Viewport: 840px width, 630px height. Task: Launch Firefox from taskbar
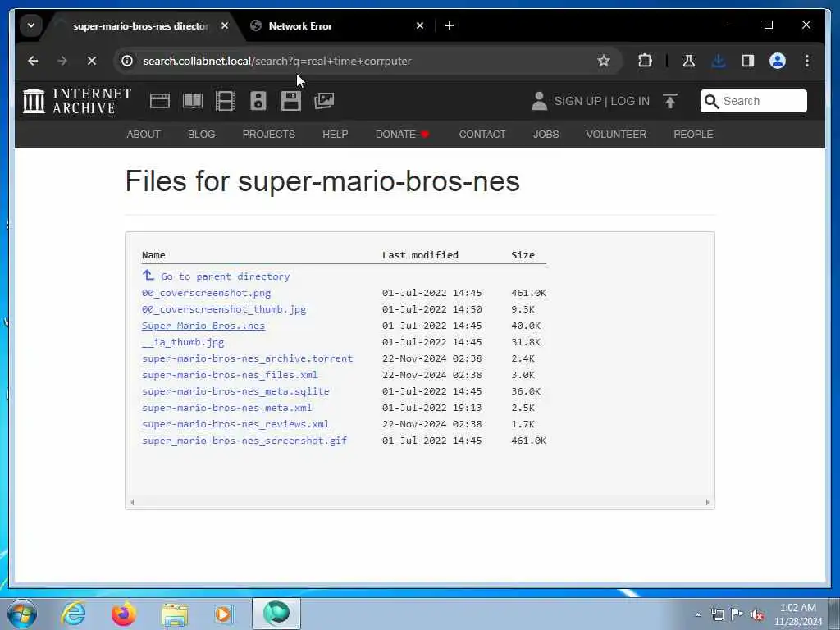[x=124, y=614]
